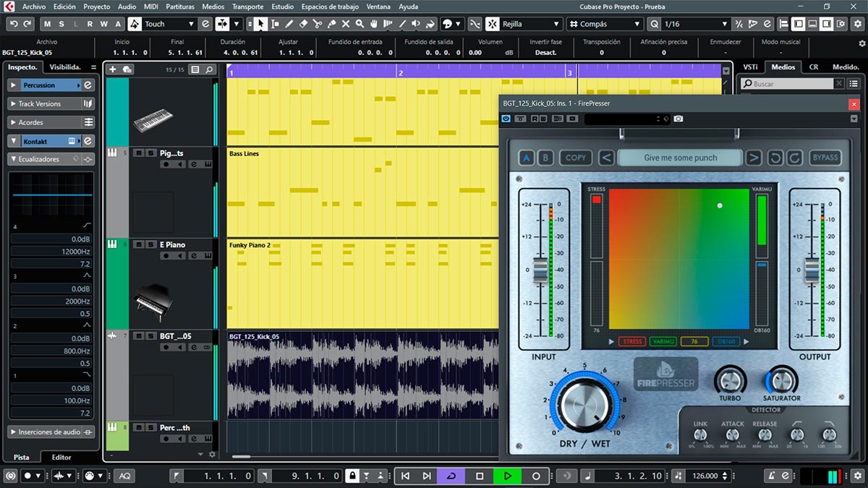This screenshot has width=868, height=488.
Task: Open the transport setup gear icon
Action: tap(858, 476)
